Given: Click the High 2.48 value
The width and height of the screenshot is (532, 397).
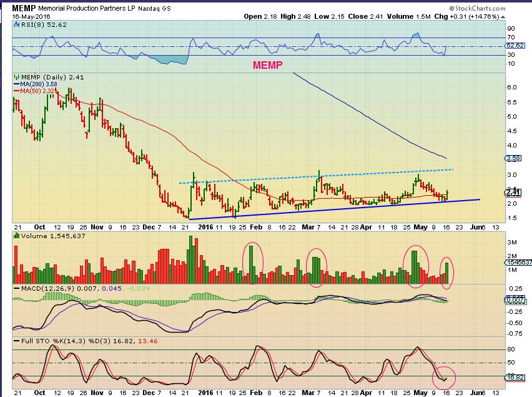Looking at the screenshot, I should click(295, 16).
